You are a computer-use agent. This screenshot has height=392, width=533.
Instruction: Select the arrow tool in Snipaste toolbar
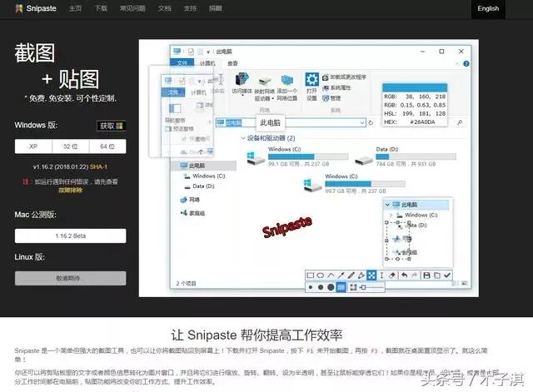(341, 275)
